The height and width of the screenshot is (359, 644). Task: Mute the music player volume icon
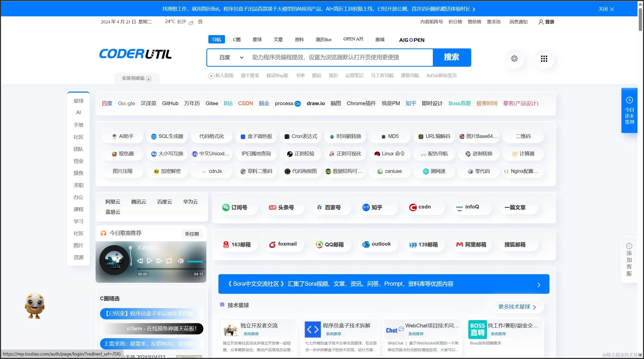click(x=181, y=261)
